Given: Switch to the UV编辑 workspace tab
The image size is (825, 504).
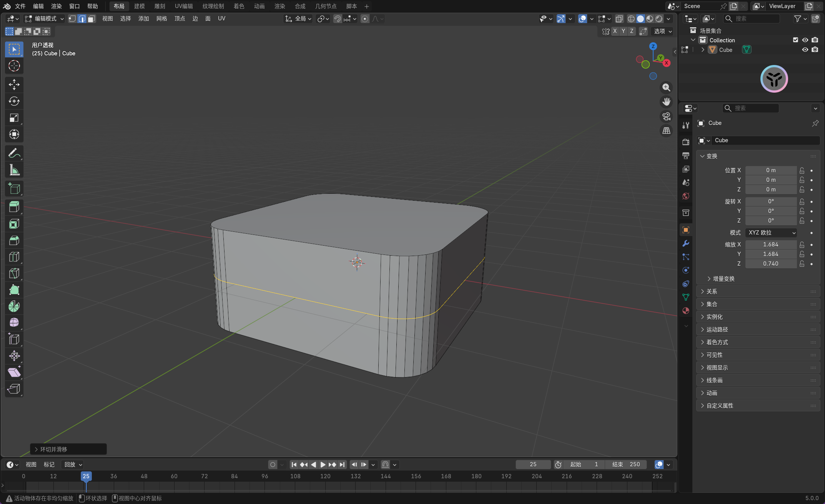Looking at the screenshot, I should point(184,6).
